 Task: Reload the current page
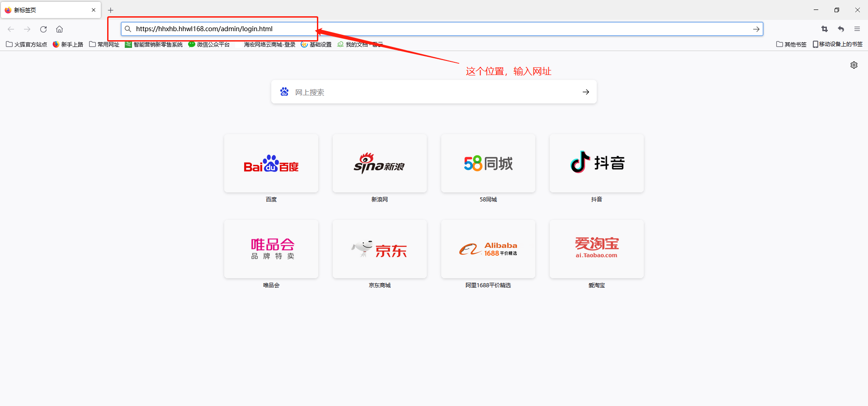pyautogui.click(x=43, y=29)
